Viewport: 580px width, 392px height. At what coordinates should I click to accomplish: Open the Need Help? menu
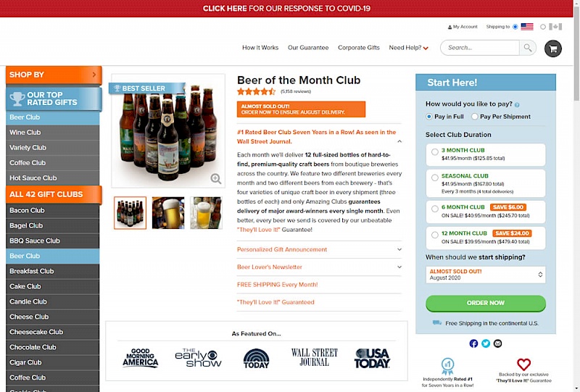(x=408, y=48)
